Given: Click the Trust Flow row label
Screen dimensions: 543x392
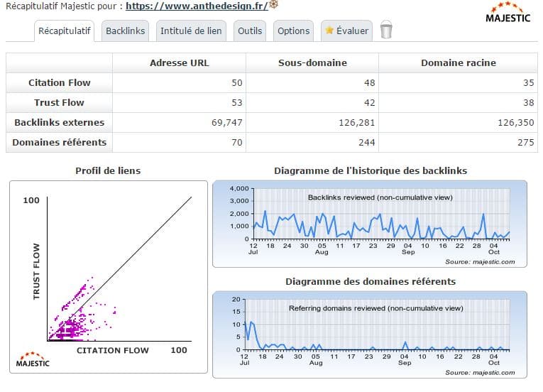Looking at the screenshot, I should pyautogui.click(x=59, y=102).
